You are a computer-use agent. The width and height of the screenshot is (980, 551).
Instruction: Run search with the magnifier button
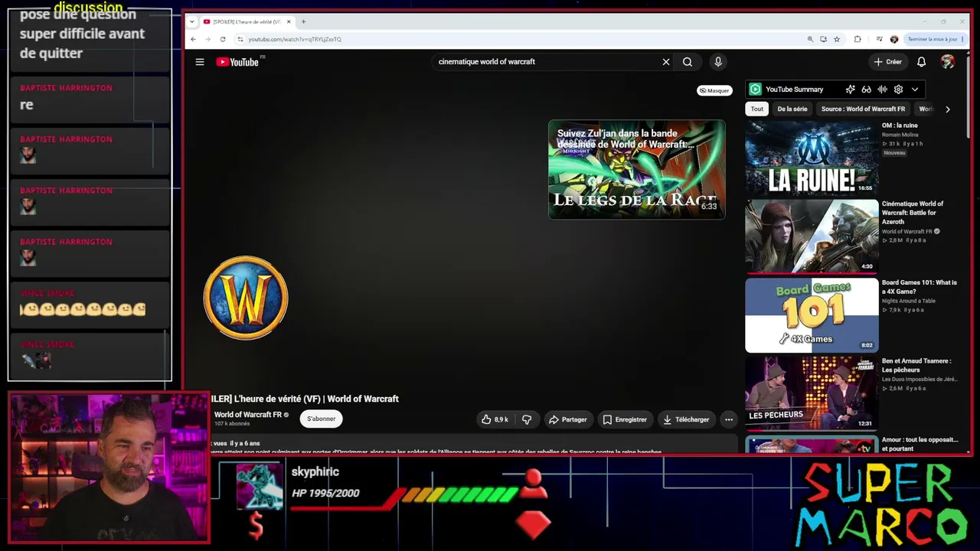click(x=688, y=62)
